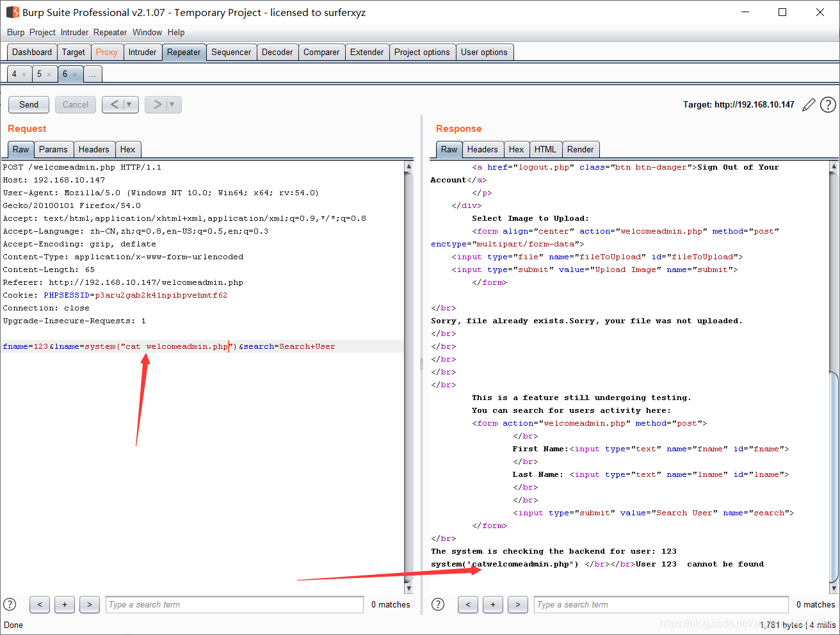Switch to the Intruder tool tab
840x635 pixels.
point(142,52)
